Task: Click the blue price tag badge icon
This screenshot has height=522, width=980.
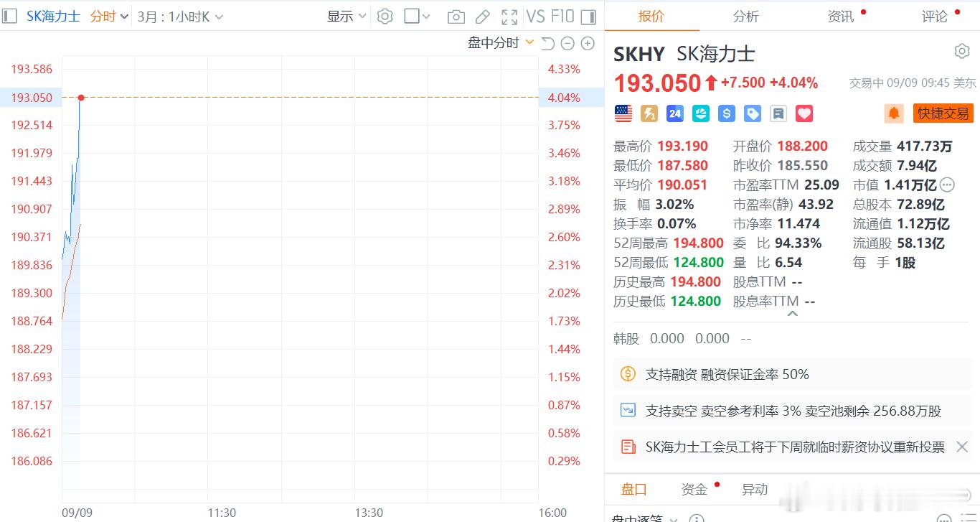Action: pyautogui.click(x=753, y=113)
